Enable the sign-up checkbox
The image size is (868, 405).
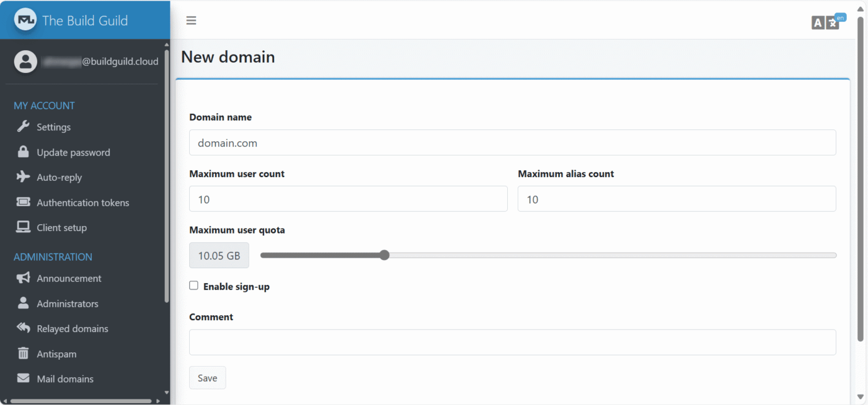(194, 285)
